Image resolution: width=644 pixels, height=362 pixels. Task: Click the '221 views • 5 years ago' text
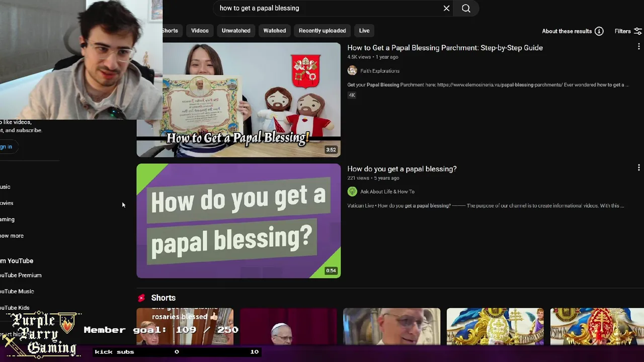coord(373,178)
